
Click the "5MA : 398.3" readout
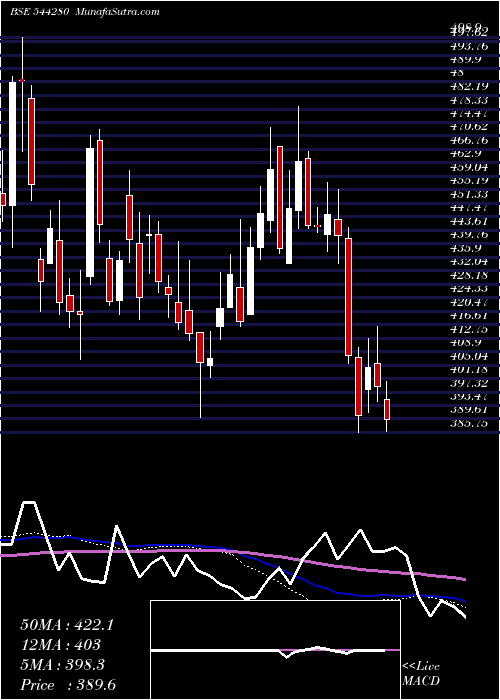coord(62,665)
